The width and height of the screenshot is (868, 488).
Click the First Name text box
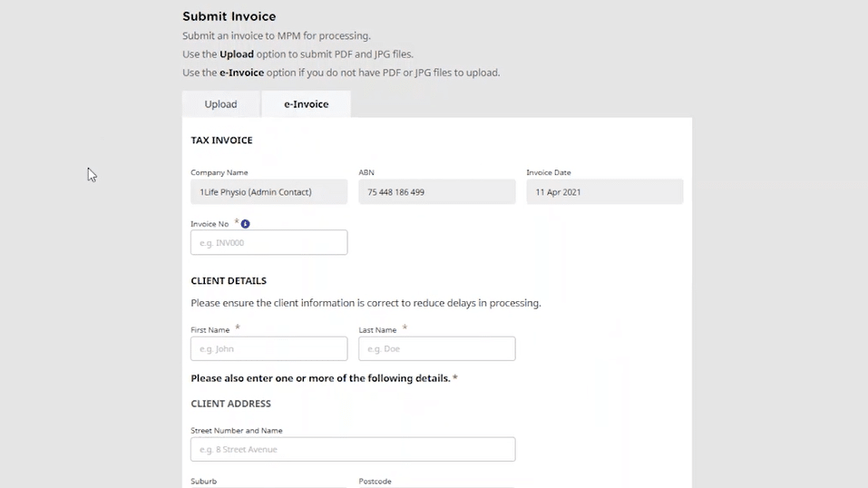point(268,348)
